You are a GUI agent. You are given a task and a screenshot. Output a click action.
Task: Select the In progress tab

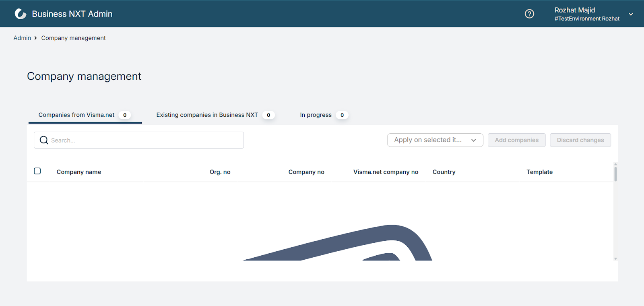pos(324,115)
